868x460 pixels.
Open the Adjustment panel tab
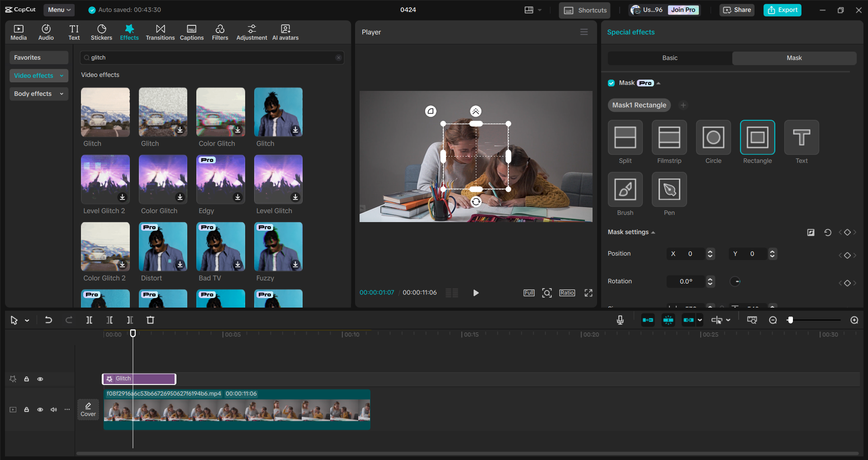(251, 32)
